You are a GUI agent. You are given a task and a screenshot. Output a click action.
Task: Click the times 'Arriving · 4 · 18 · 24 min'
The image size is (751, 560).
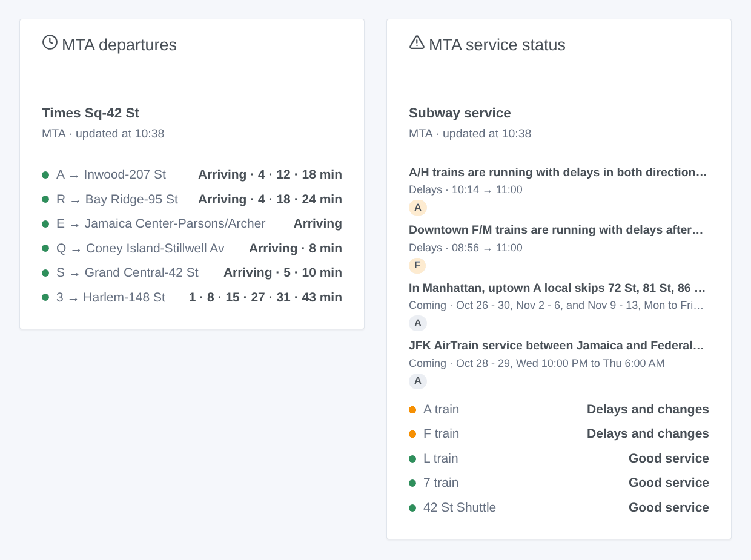click(270, 199)
